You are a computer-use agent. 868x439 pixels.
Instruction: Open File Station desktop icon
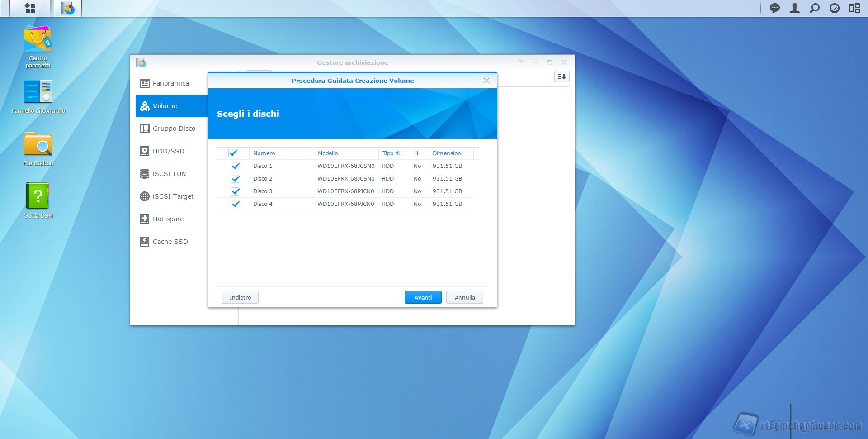(x=38, y=145)
